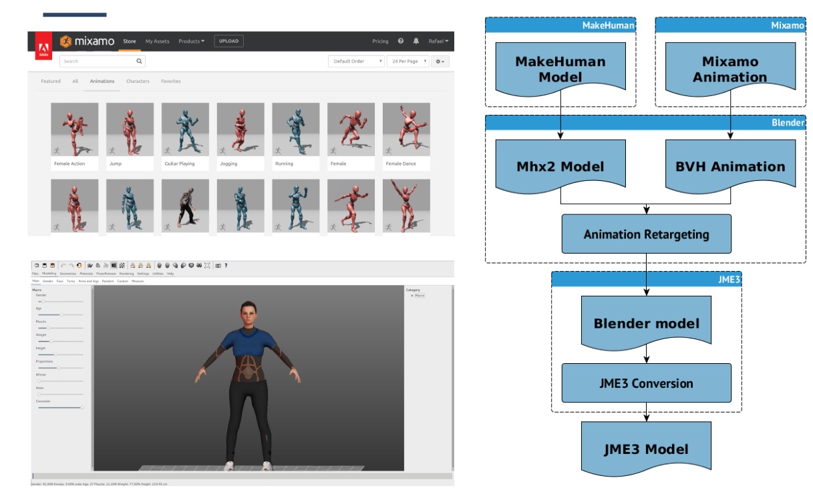Image resolution: width=813 pixels, height=504 pixels.
Task: Open the Guitar Playing animation thumbnail
Action: [x=185, y=130]
